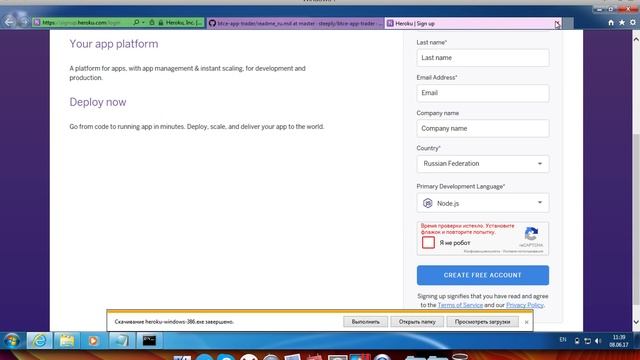Click the 'Deploy now' heading

(x=98, y=102)
